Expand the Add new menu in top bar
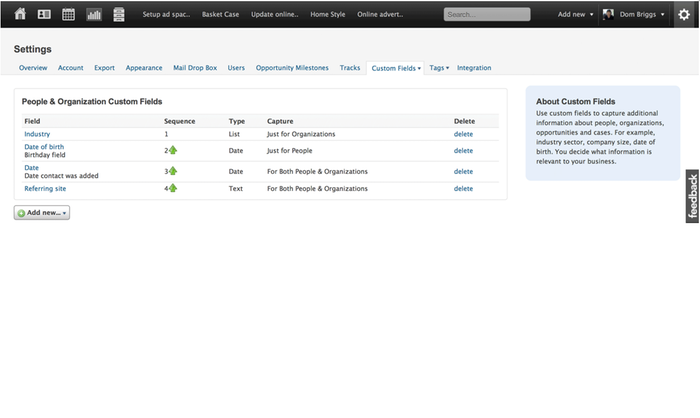Viewport: 700px width, 418px height. pos(575,15)
